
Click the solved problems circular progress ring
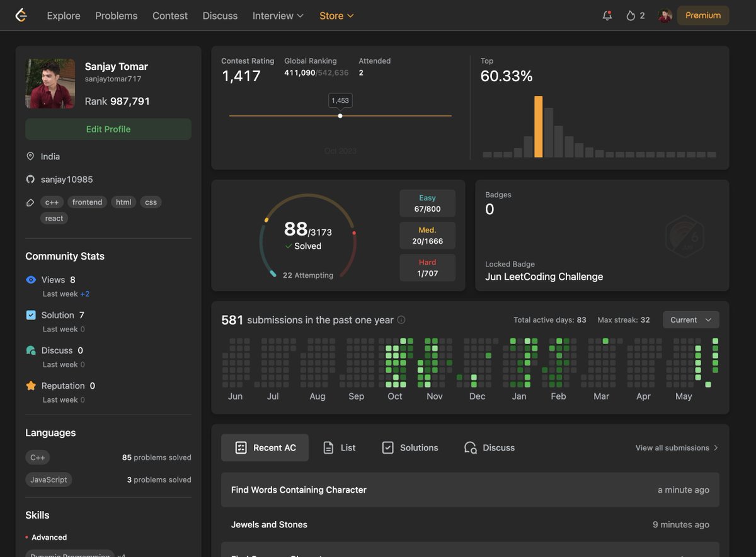coord(308,236)
